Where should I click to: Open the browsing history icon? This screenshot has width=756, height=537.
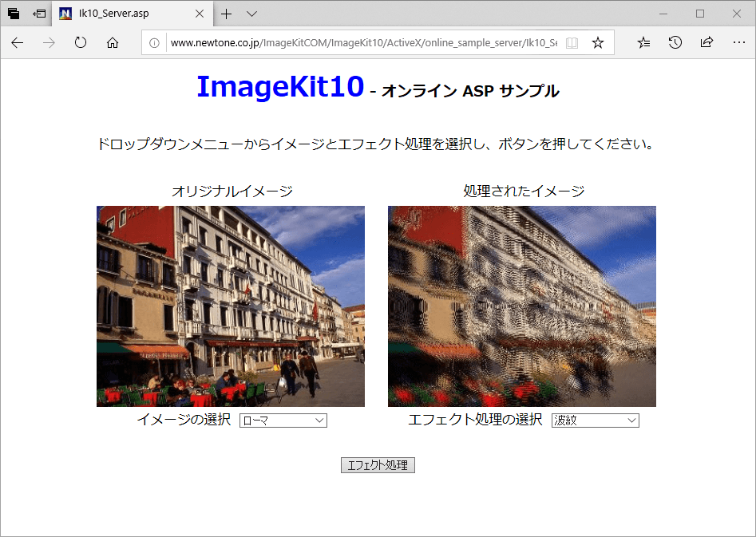[x=675, y=43]
